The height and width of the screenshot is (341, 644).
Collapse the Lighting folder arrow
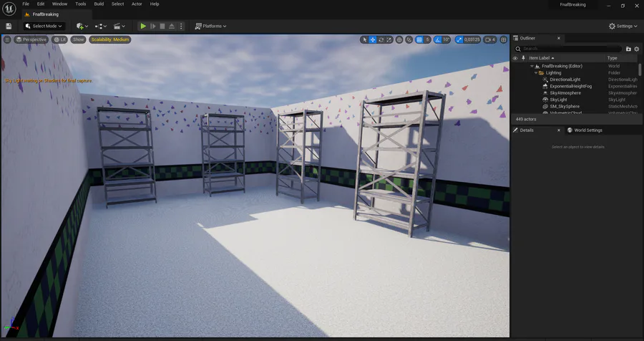[x=536, y=73]
